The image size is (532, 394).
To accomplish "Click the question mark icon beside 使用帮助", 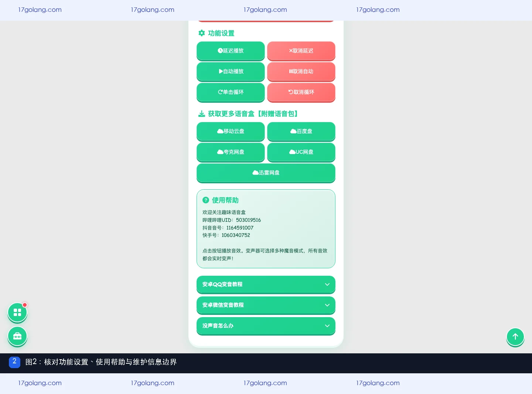I will coord(206,200).
